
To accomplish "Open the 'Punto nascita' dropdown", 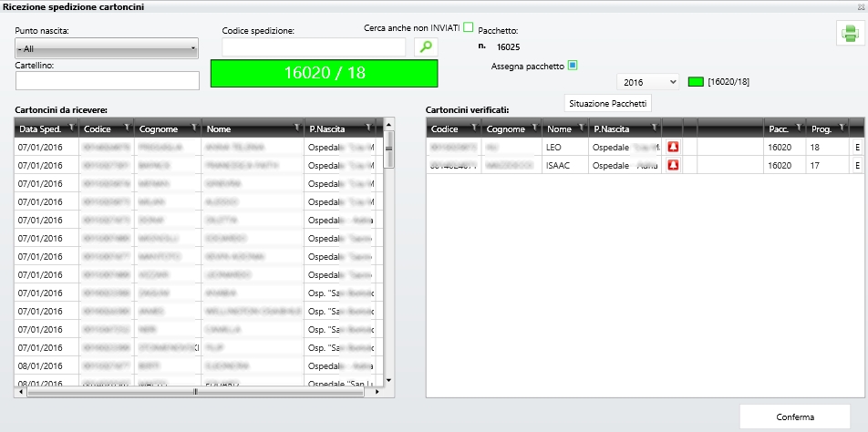I will tap(107, 48).
